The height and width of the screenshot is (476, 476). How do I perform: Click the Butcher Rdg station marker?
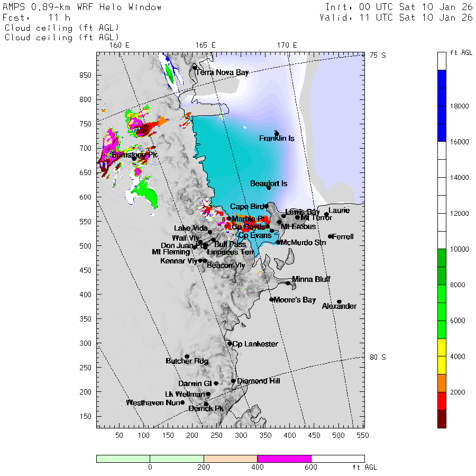187,356
